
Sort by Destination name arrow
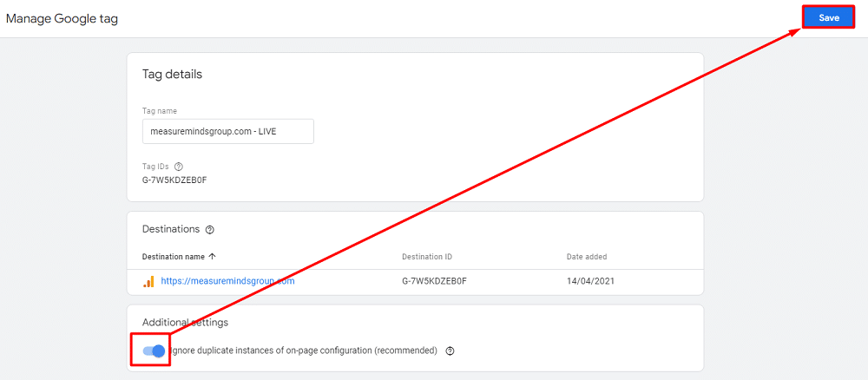pyautogui.click(x=212, y=257)
